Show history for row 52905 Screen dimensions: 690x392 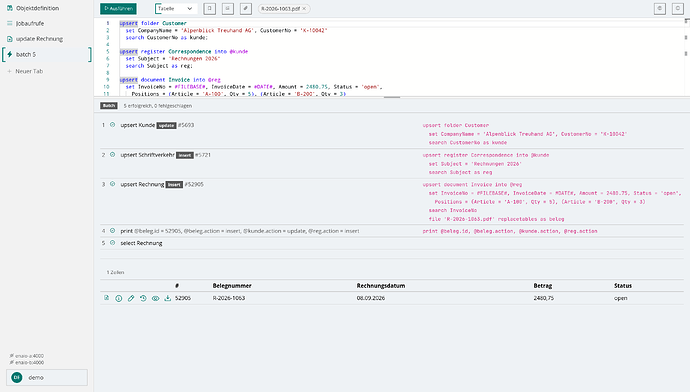pos(143,298)
